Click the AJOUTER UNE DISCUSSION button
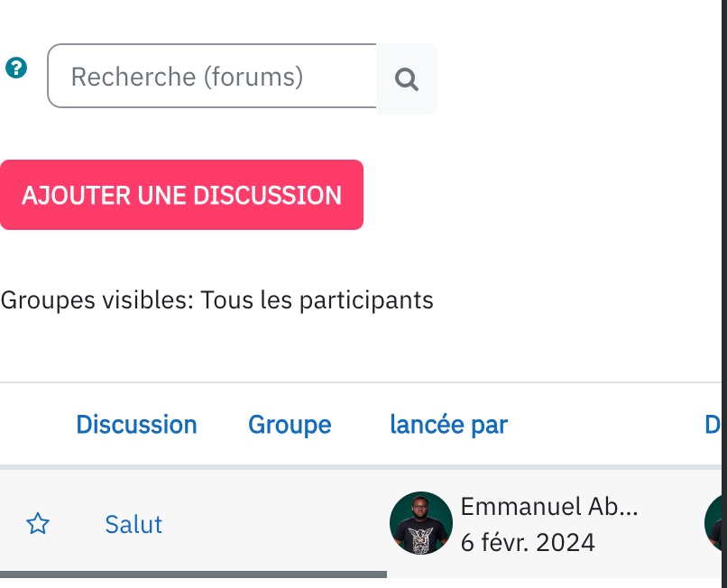 click(181, 195)
